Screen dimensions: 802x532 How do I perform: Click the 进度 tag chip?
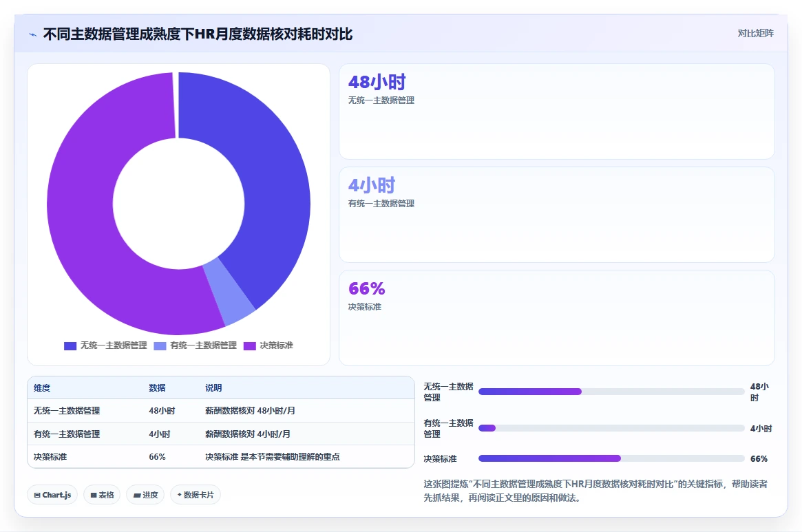pos(145,495)
